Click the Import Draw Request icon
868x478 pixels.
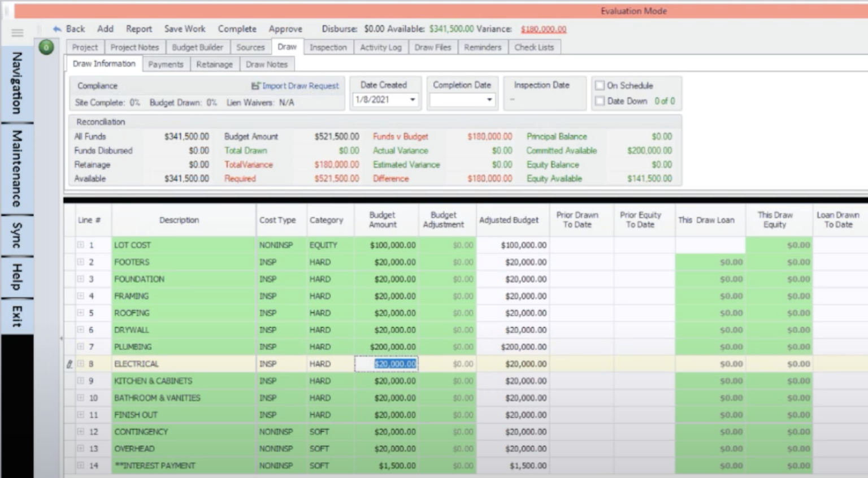click(x=255, y=86)
